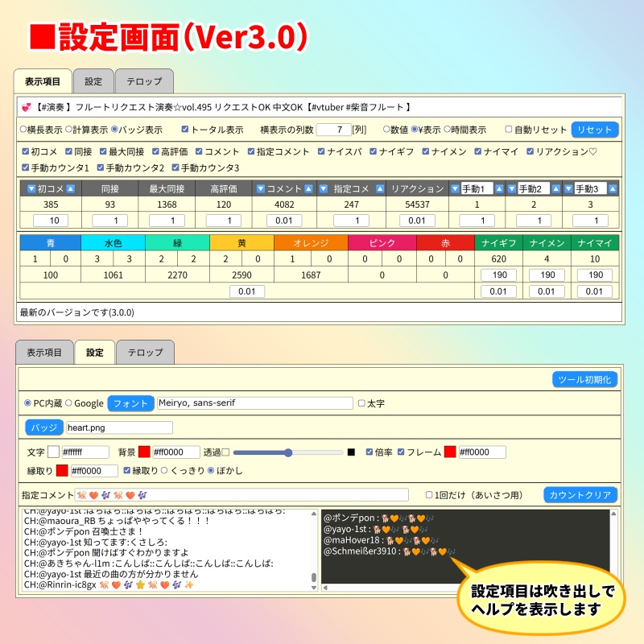Open the 設定 tab on the top panel
The image size is (644, 644).
click(x=93, y=80)
